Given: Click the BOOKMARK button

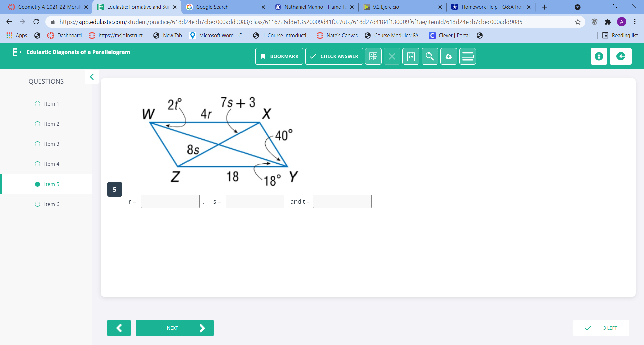Looking at the screenshot, I should [279, 56].
